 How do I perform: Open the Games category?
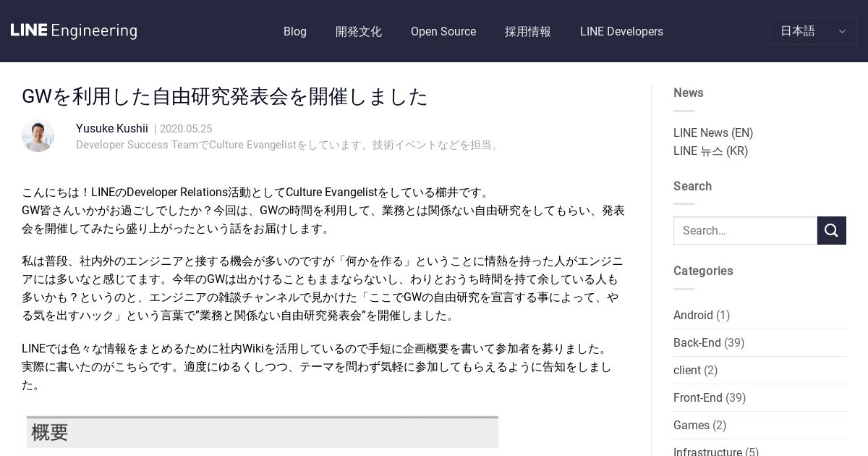point(692,425)
